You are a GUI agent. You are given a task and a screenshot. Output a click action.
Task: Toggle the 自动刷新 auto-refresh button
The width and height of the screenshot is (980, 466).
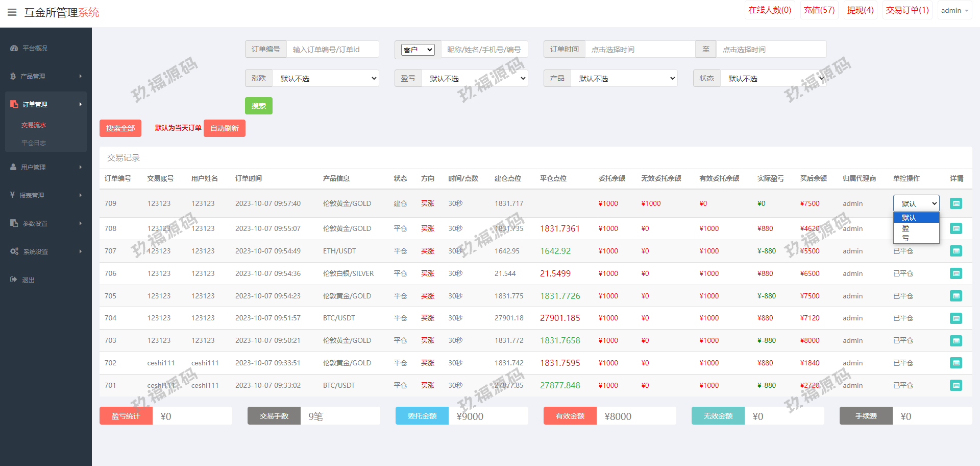224,128
